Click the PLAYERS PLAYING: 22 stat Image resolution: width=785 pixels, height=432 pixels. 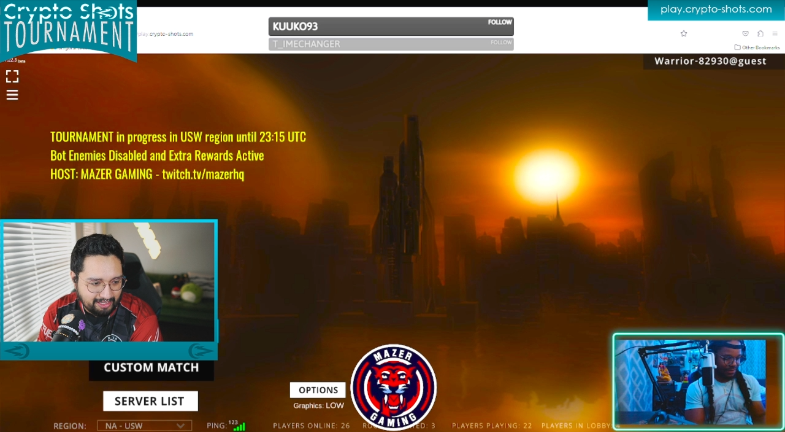pos(492,426)
